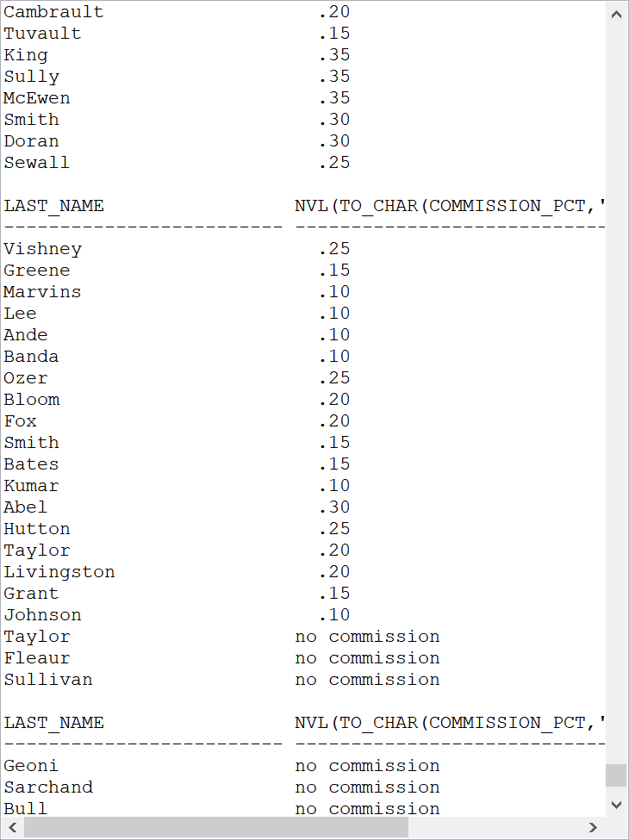Screen dimensions: 629x840
Task: Click the horizontal scrollbar thumb
Action: click(216, 827)
